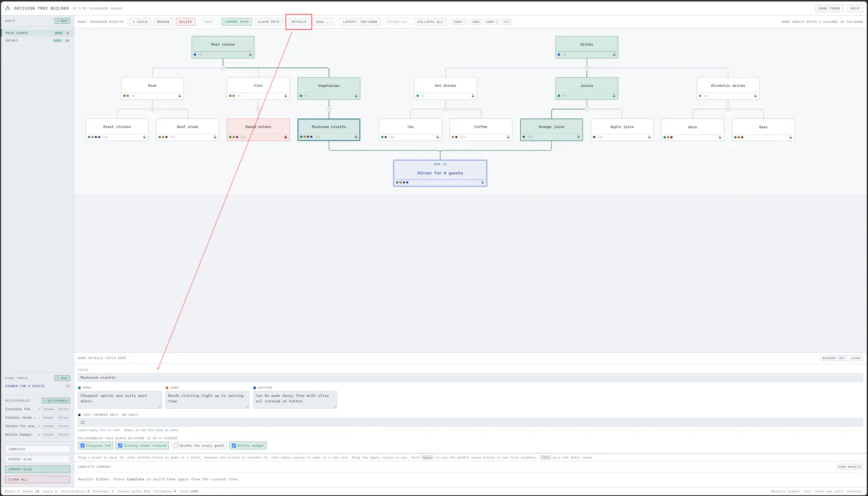This screenshot has width=868, height=496.
Task: Uncheck Dietary needs covered deliverable
Action: point(120,446)
